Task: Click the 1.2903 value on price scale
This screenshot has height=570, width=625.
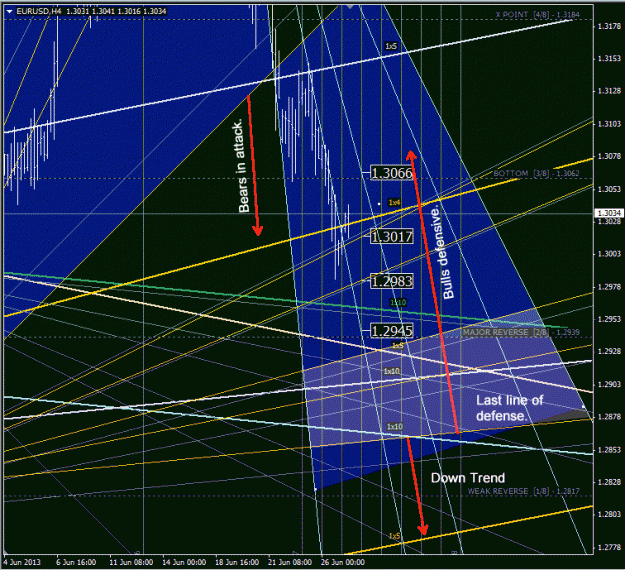Action: (609, 384)
